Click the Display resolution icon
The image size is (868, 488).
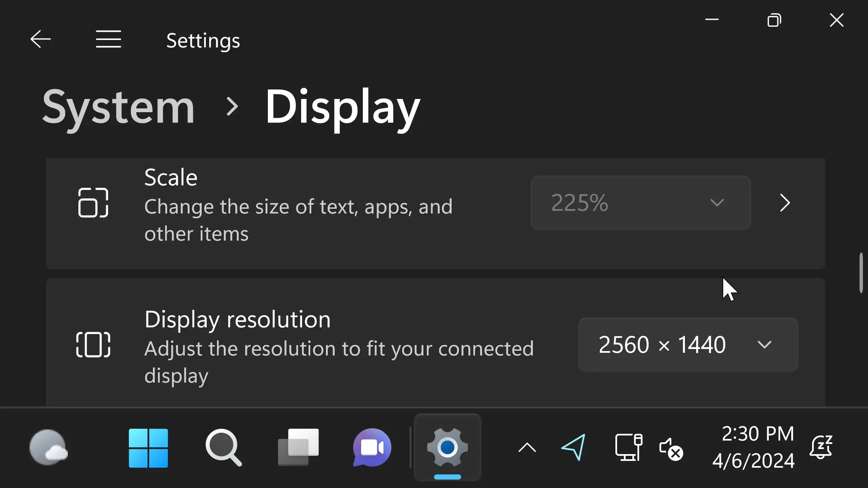(93, 345)
